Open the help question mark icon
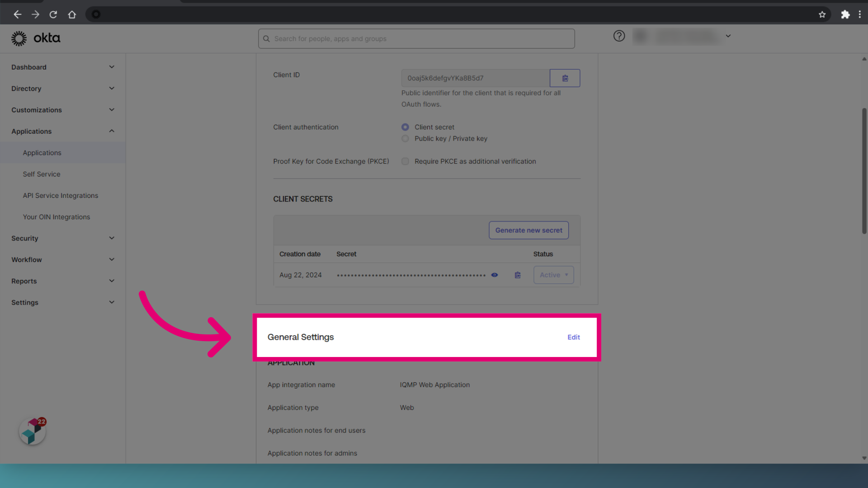 point(619,36)
